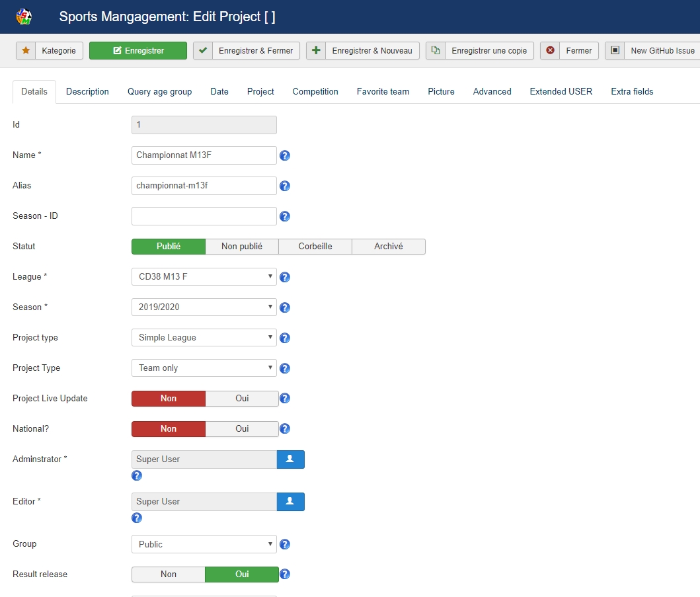This screenshot has height=597, width=700.
Task: Click help icon next to Name field
Action: [x=285, y=156]
